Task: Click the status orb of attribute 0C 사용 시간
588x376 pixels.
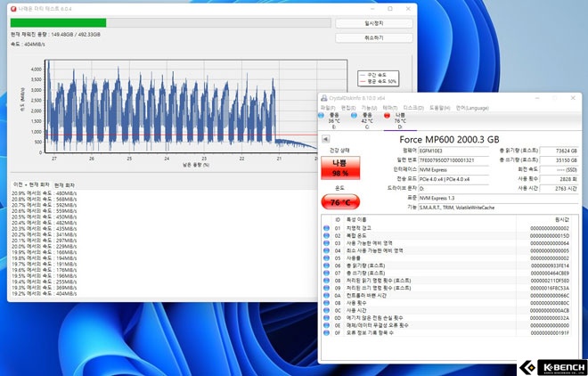Action: click(326, 310)
